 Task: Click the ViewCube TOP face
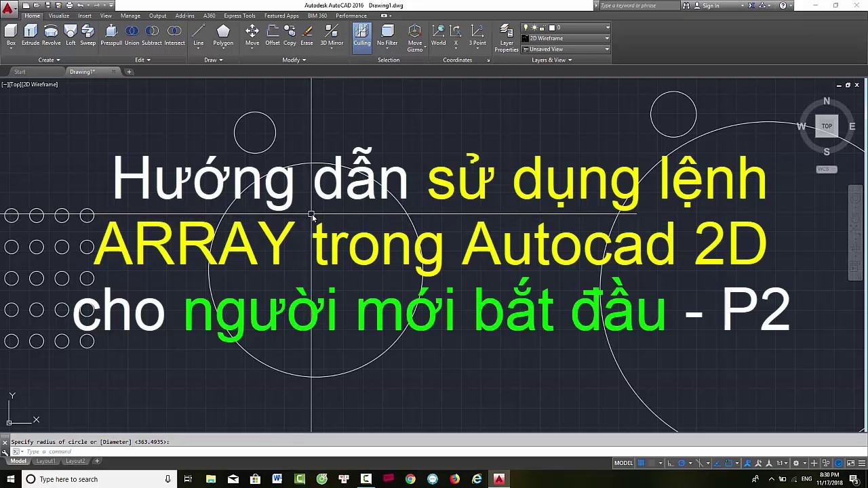(827, 126)
